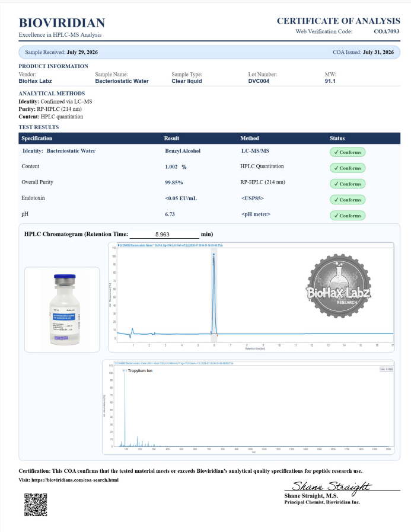Click the bacteriostatic water vial photo

(62, 309)
